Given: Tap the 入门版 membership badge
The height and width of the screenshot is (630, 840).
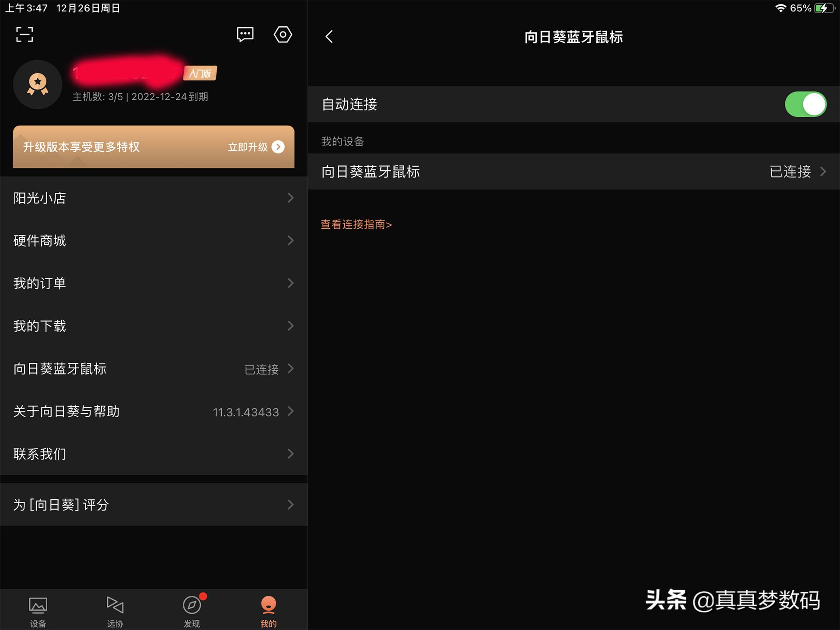Looking at the screenshot, I should click(x=199, y=73).
